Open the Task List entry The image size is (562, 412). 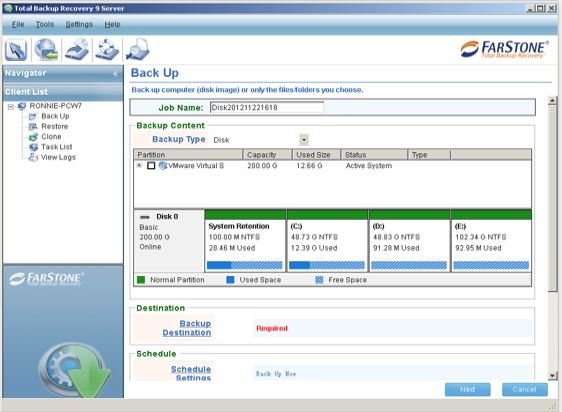coord(56,147)
